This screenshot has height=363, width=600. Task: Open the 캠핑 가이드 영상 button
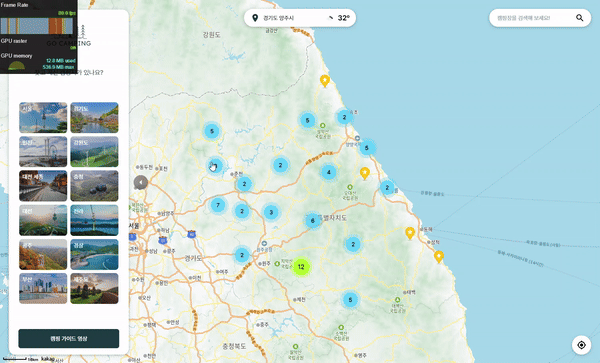pos(68,339)
